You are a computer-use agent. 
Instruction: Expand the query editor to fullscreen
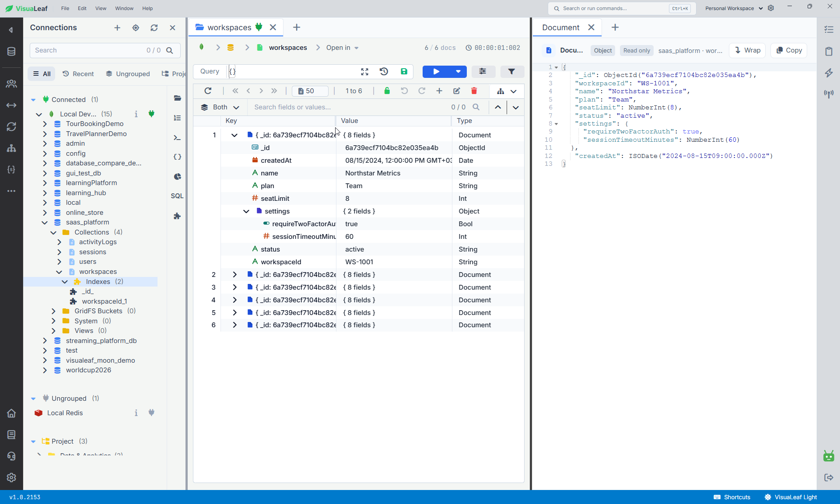coord(364,72)
